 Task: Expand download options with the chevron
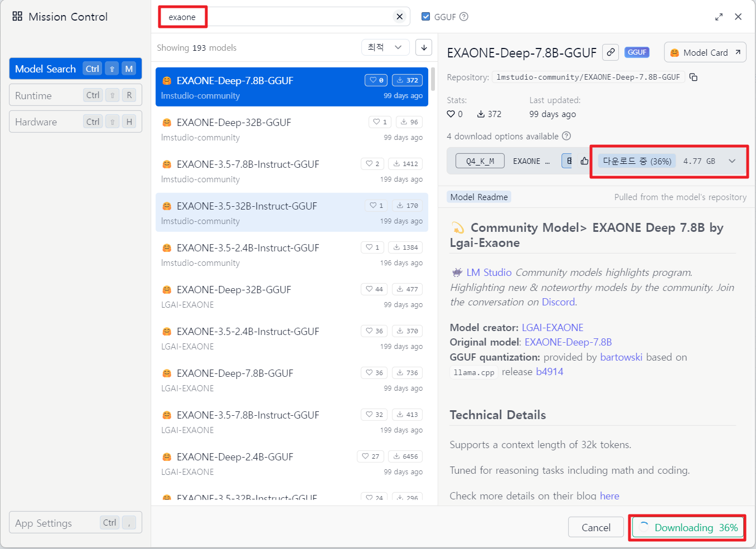(x=732, y=161)
